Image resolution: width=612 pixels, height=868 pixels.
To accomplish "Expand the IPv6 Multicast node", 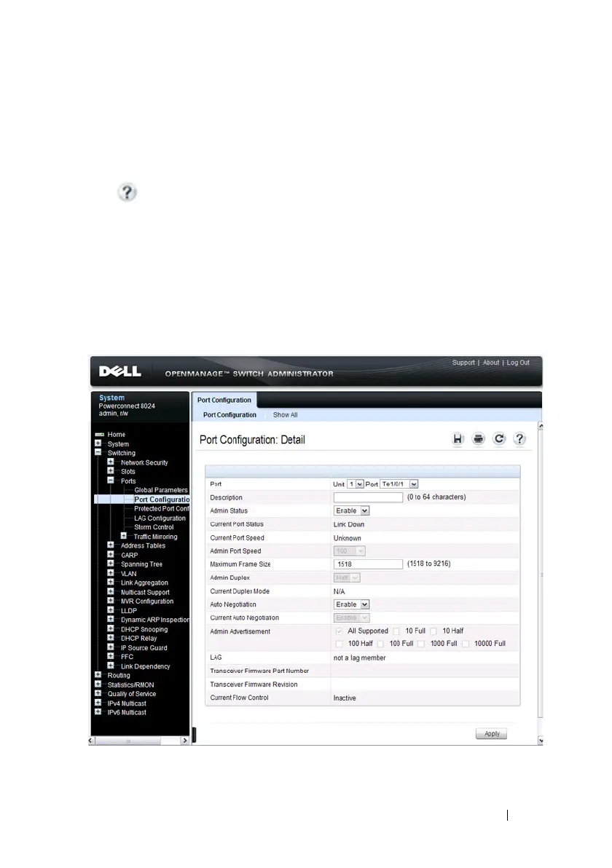I will [x=98, y=712].
